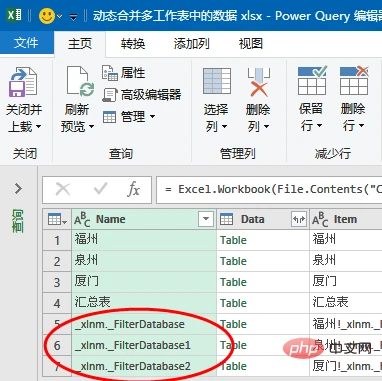Open the Name column filter dropdown
This screenshot has width=382, height=381.
tap(206, 219)
